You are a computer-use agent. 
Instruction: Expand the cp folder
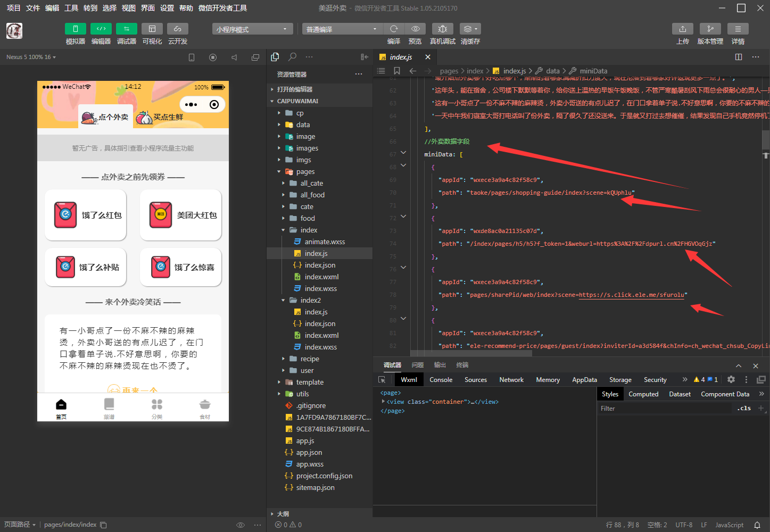coord(319,113)
